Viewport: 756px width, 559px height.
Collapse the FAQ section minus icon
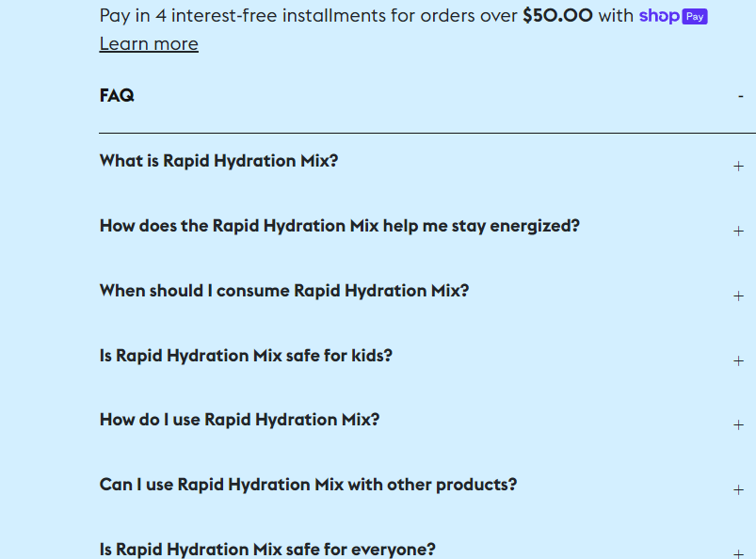tap(740, 96)
